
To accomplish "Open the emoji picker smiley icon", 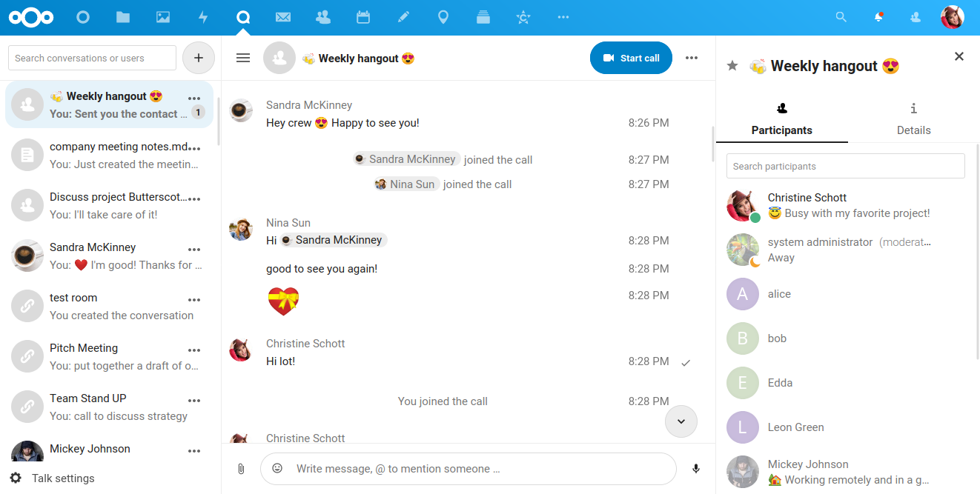I will (277, 468).
